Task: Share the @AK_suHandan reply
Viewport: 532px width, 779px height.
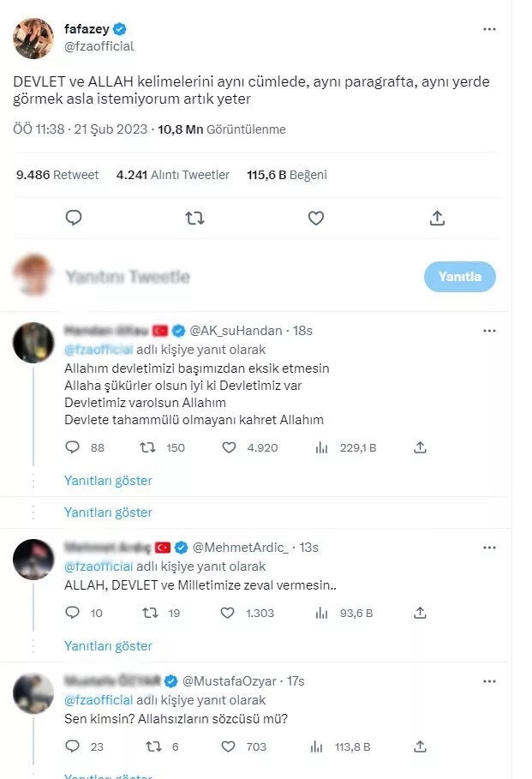Action: (421, 447)
